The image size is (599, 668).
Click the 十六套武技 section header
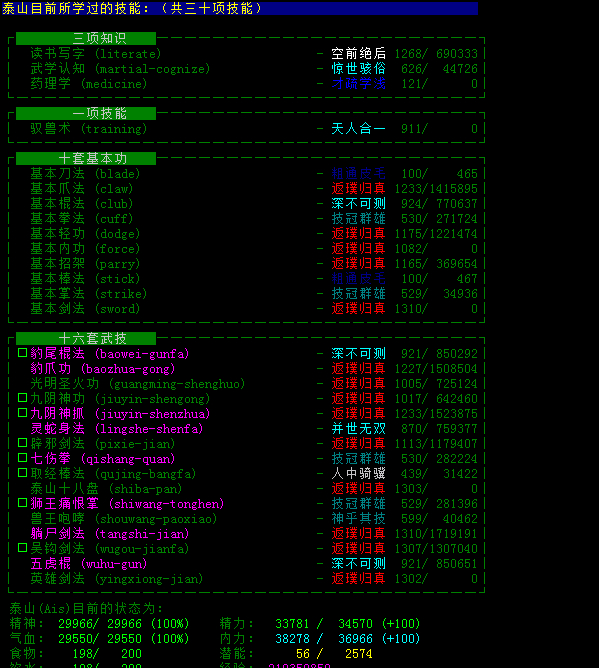coord(86,339)
